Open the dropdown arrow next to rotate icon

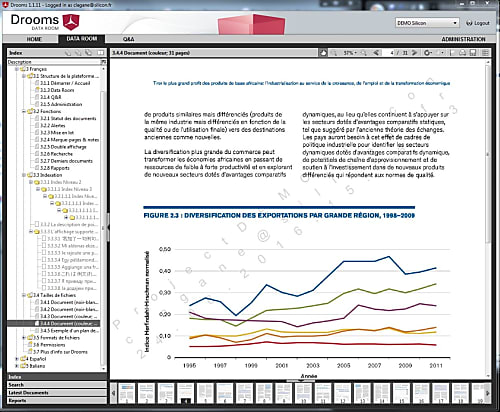point(431,53)
